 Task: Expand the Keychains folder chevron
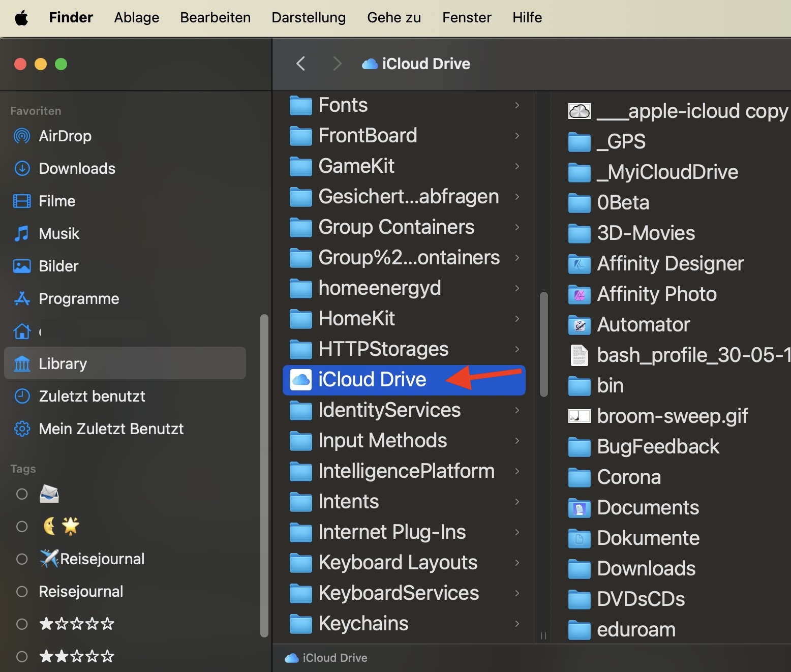(517, 624)
